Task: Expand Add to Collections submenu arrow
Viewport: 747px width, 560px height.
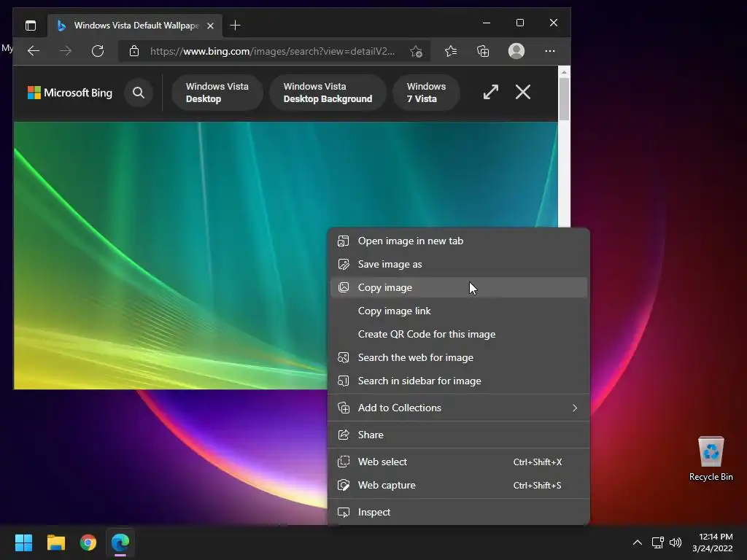Action: click(x=575, y=408)
